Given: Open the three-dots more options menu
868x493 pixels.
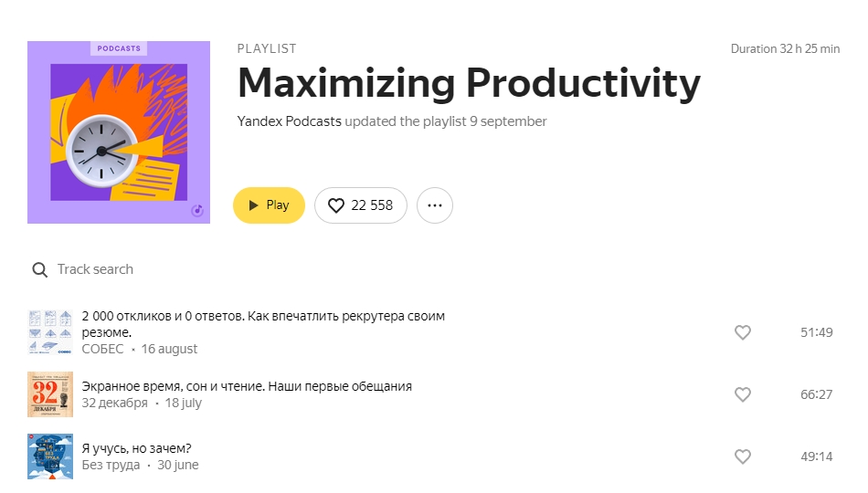Looking at the screenshot, I should click(435, 205).
